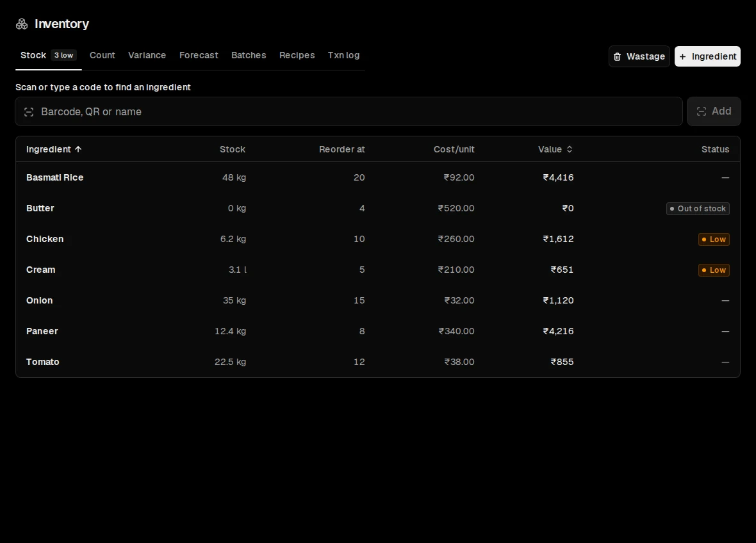756x543 pixels.
Task: Click the ₹855 value for Tomato
Action: (562, 362)
